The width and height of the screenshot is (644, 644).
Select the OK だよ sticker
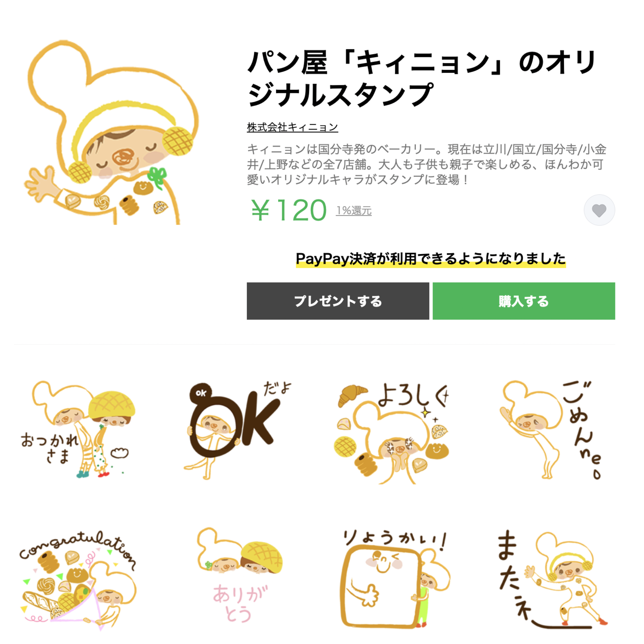click(x=237, y=430)
